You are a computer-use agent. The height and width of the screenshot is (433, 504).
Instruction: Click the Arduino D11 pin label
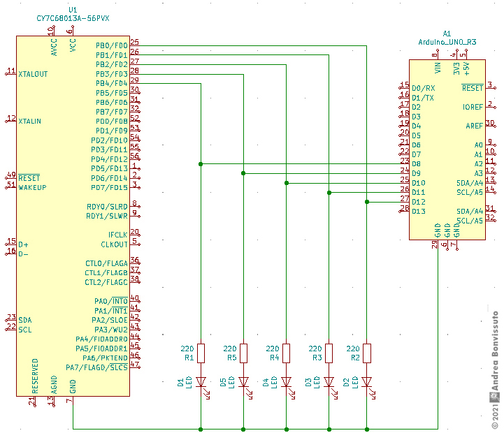click(x=419, y=193)
